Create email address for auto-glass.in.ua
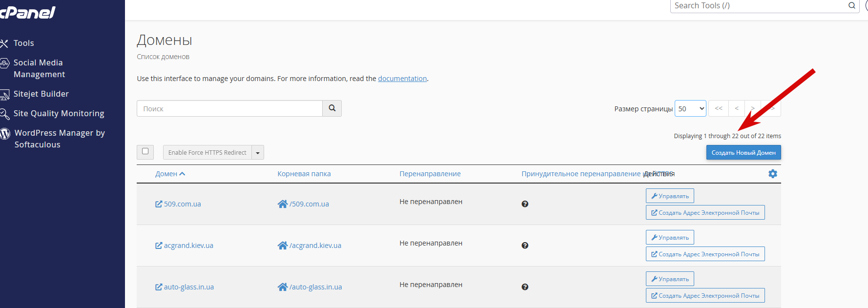The height and width of the screenshot is (308, 868). [705, 295]
